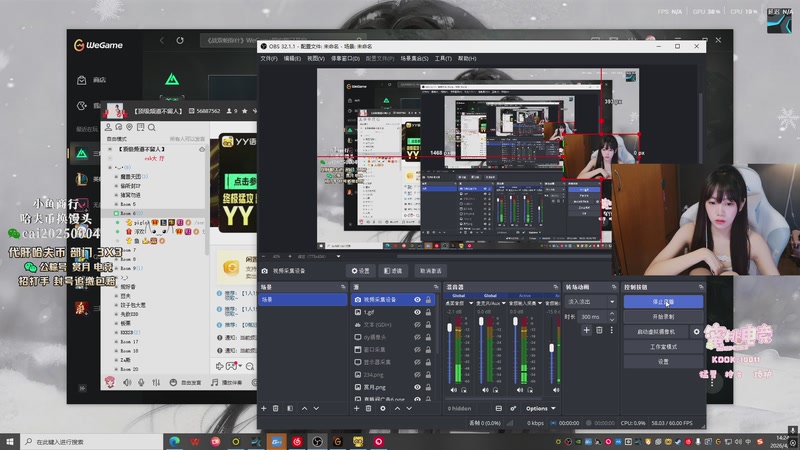Mute the first mixer channel speaker icon
800x450 pixels.
pyautogui.click(x=454, y=390)
